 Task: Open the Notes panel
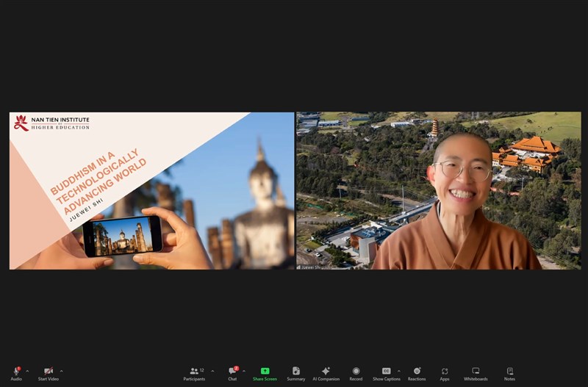tap(509, 372)
